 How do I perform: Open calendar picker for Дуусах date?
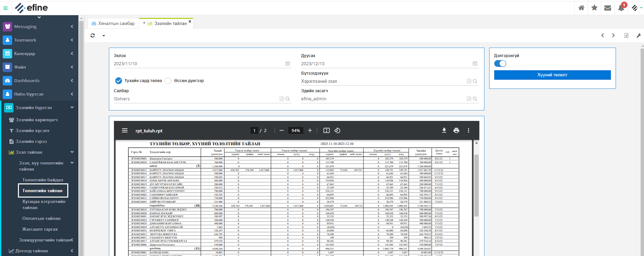tap(475, 63)
